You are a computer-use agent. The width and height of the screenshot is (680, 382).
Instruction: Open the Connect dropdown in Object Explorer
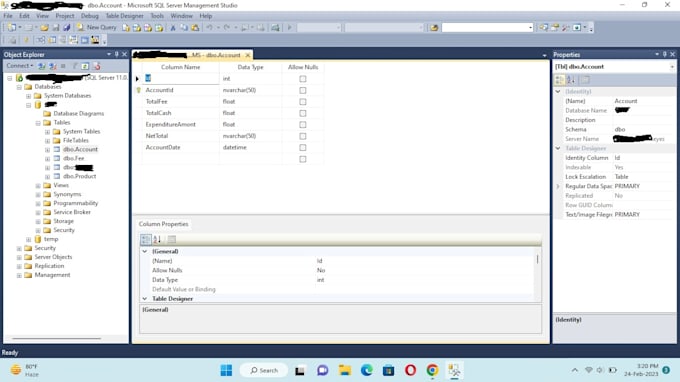tap(20, 65)
